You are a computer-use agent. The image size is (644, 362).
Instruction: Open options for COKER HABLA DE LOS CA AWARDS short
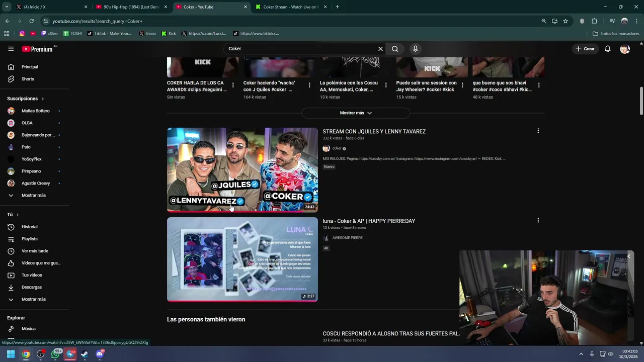[233, 85]
